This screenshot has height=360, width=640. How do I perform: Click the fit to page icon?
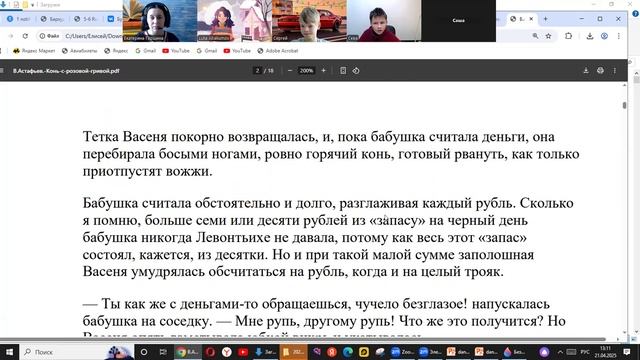pyautogui.click(x=343, y=71)
